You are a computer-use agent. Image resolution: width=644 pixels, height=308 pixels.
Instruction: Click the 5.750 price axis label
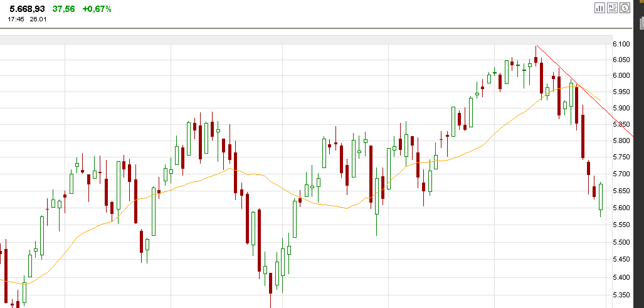click(621, 157)
